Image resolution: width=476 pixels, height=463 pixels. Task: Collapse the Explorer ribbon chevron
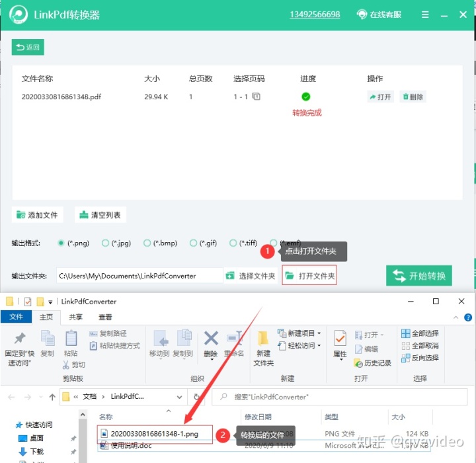[x=456, y=317]
